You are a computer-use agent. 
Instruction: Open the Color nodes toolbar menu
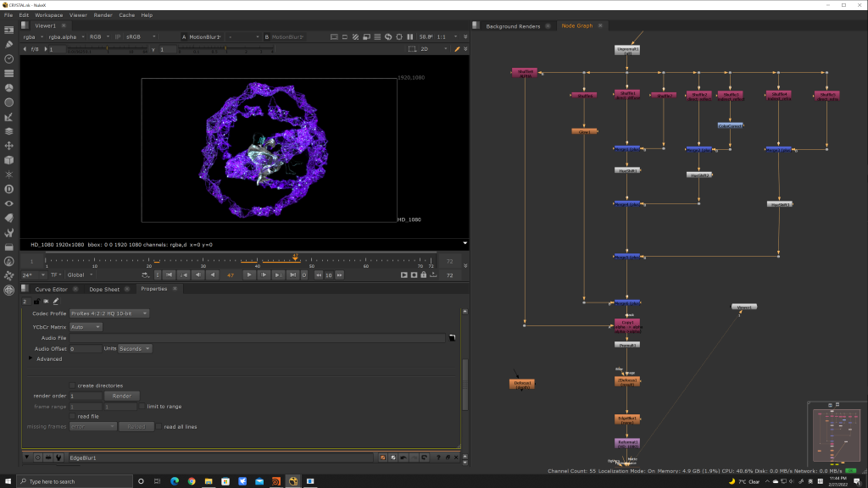click(8, 87)
